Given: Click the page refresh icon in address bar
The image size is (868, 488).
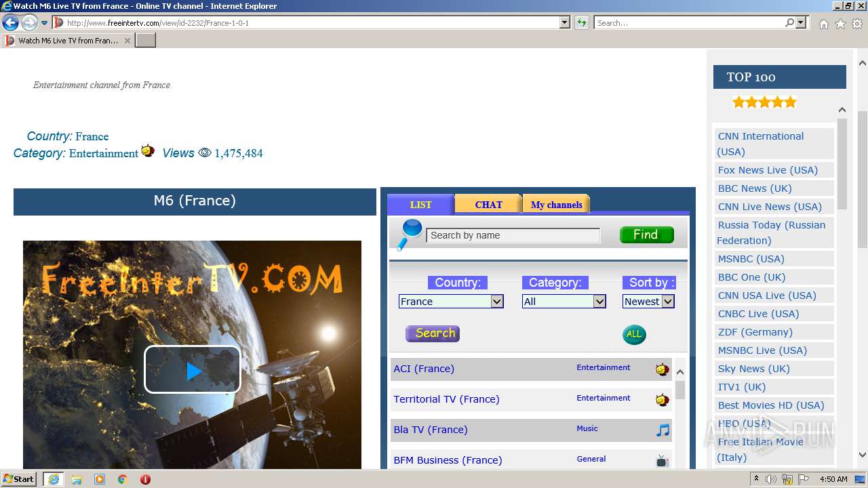Looking at the screenshot, I should pyautogui.click(x=581, y=22).
